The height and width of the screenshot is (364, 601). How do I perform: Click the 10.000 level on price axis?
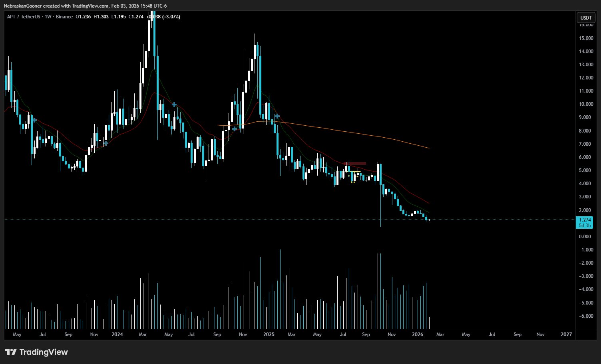coord(586,104)
